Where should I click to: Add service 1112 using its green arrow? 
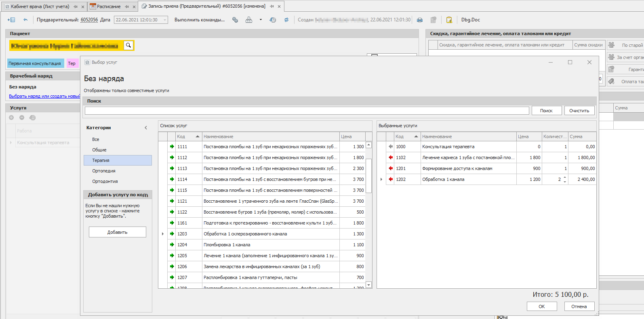point(172,157)
